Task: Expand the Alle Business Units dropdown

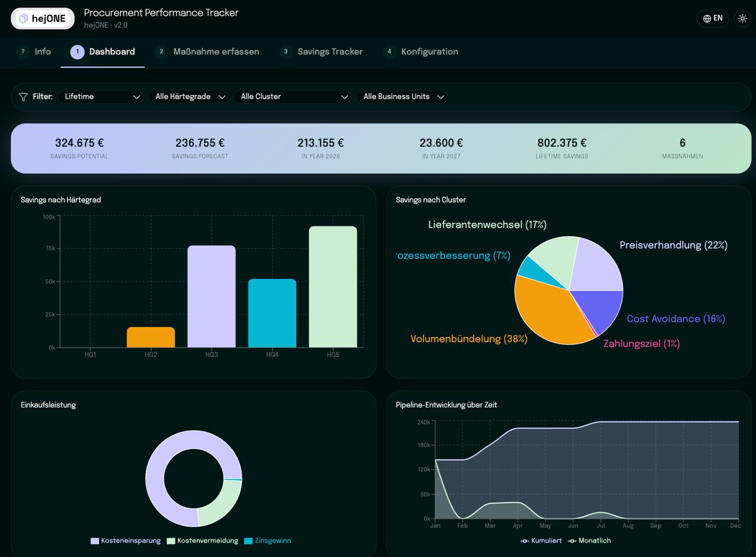Action: (402, 97)
